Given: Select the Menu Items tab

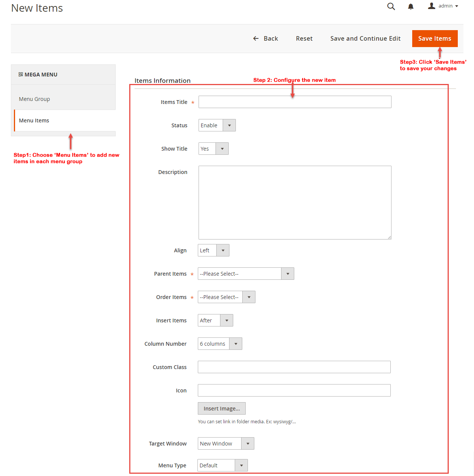Looking at the screenshot, I should [34, 121].
